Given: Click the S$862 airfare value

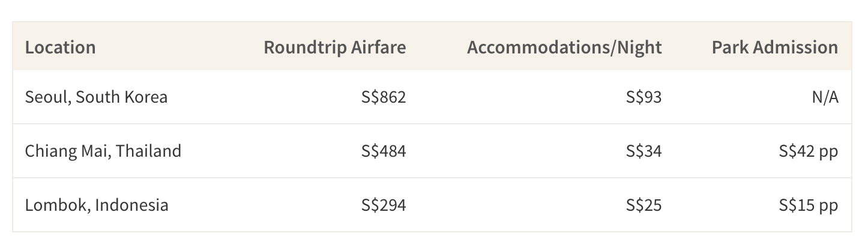Looking at the screenshot, I should (x=384, y=97).
